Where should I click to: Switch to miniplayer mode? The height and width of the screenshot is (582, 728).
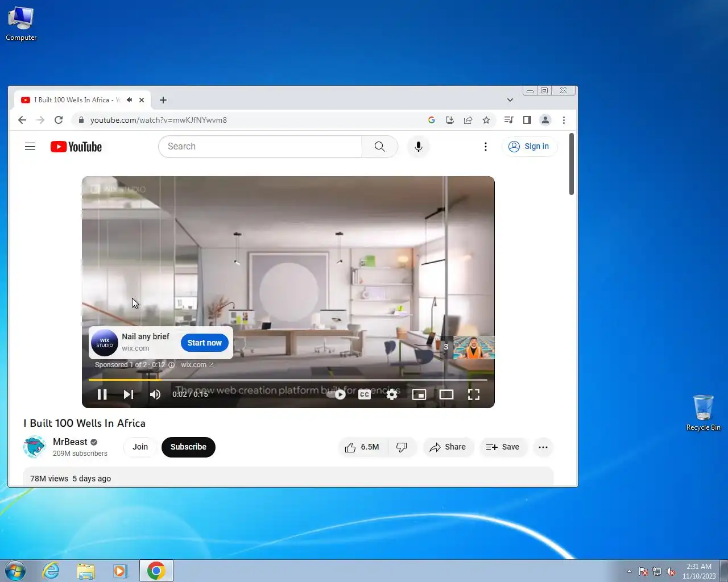click(x=419, y=394)
